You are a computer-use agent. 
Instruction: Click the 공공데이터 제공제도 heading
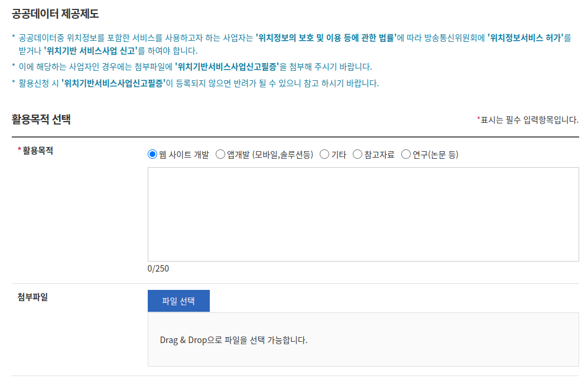(55, 14)
